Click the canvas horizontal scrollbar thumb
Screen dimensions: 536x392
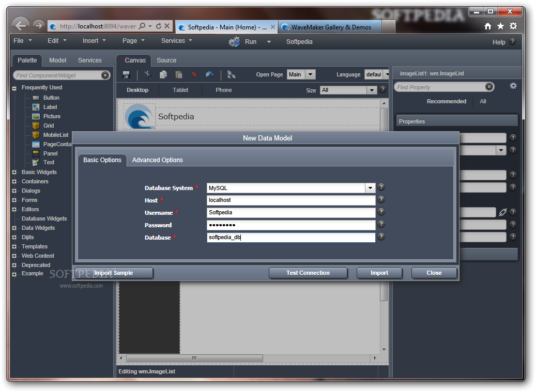pos(194,358)
